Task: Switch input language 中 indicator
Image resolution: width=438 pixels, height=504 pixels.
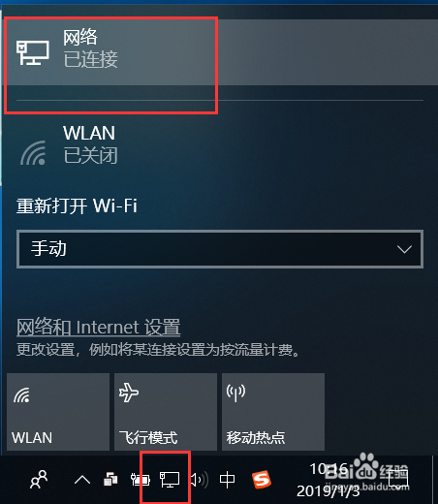Action: [x=227, y=480]
